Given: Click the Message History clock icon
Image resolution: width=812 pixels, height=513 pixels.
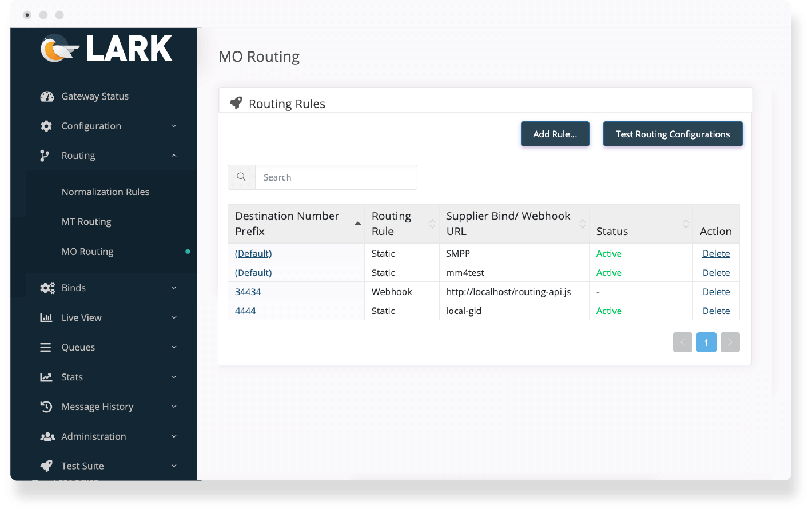Looking at the screenshot, I should [46, 407].
